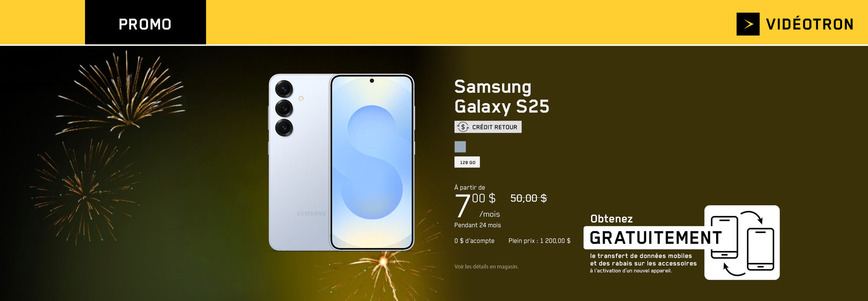Image resolution: width=868 pixels, height=301 pixels.
Task: Click the upper transfer arrow icon
Action: coord(752,216)
